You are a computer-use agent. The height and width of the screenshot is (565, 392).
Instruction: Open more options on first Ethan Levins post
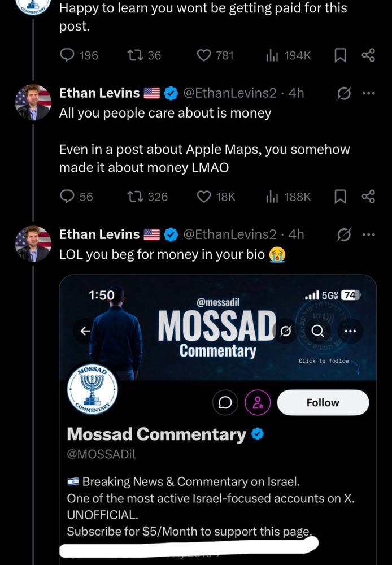368,93
